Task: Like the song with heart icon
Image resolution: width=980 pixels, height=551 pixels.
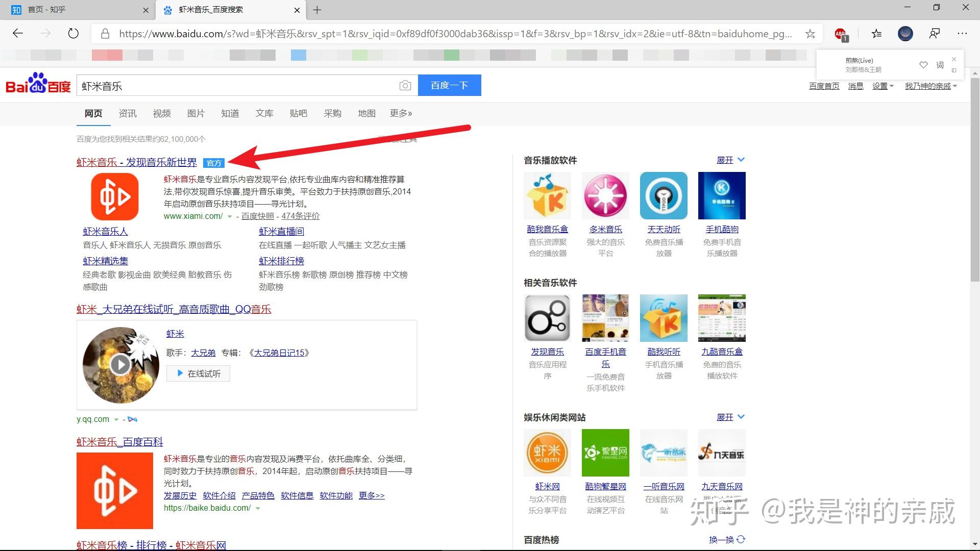Action: [x=923, y=65]
